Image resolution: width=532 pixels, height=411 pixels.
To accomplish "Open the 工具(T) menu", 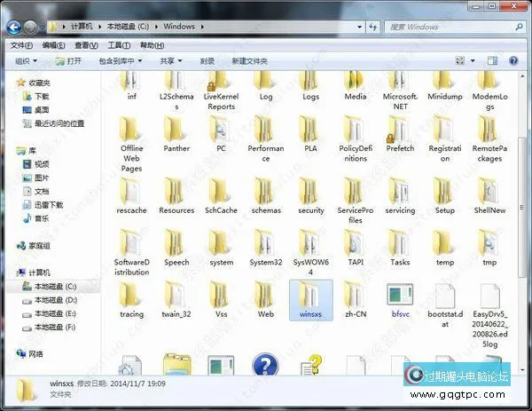I will (x=118, y=44).
